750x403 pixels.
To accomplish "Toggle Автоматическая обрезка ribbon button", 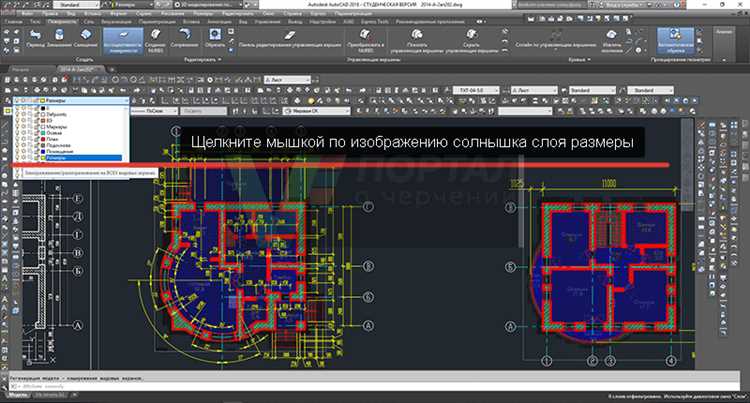I will point(675,40).
